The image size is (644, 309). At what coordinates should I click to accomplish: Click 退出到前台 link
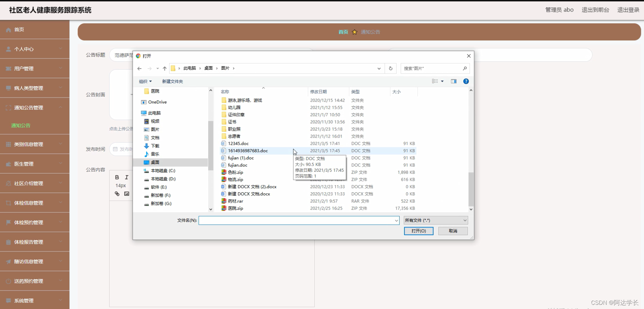(x=596, y=10)
